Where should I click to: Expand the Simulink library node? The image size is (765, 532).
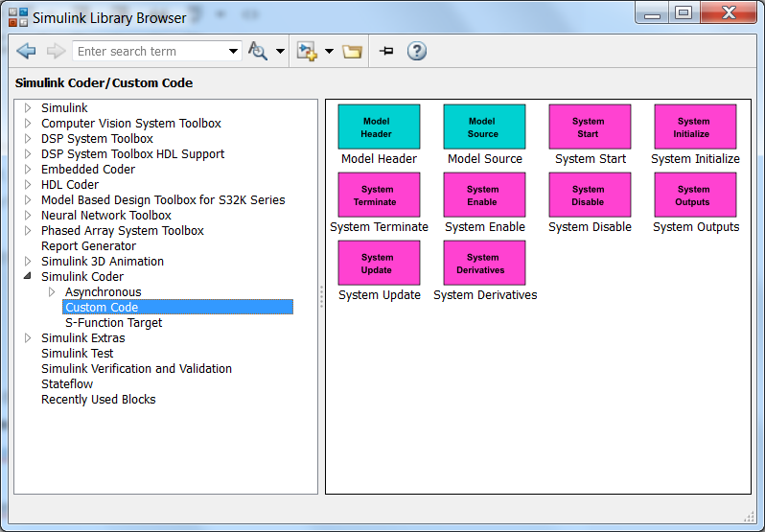pyautogui.click(x=28, y=107)
